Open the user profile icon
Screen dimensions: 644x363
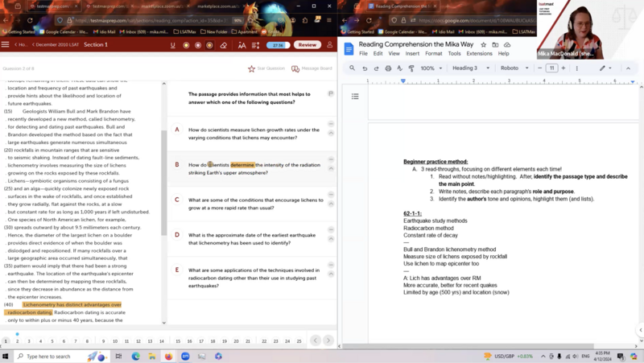(x=329, y=44)
